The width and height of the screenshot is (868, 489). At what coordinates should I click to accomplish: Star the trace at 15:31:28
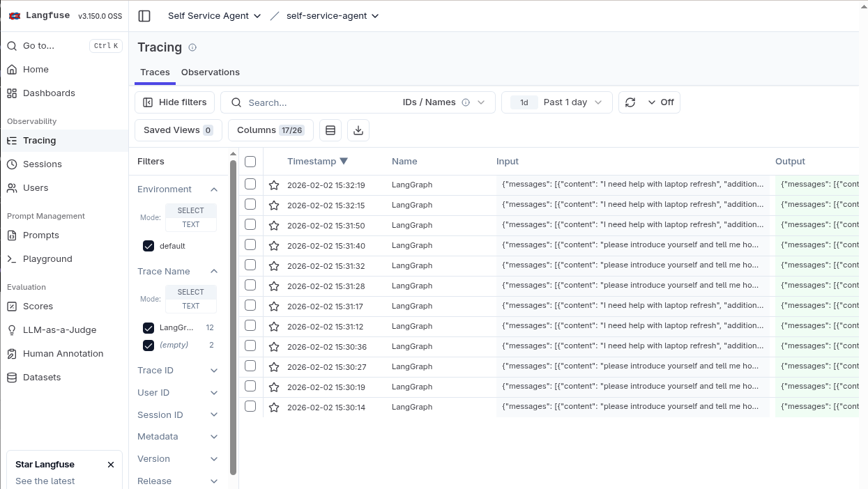point(274,286)
